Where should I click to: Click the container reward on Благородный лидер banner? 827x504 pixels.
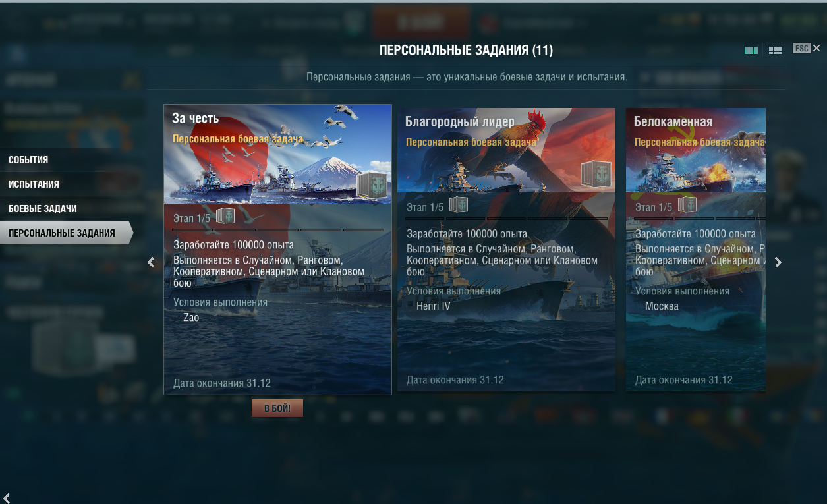596,174
